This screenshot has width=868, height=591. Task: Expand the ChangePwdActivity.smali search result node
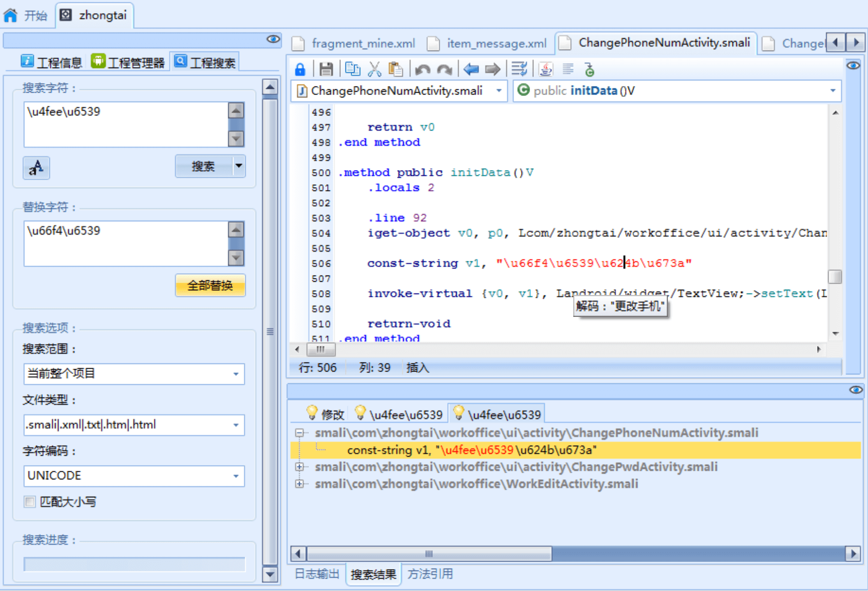click(x=299, y=467)
